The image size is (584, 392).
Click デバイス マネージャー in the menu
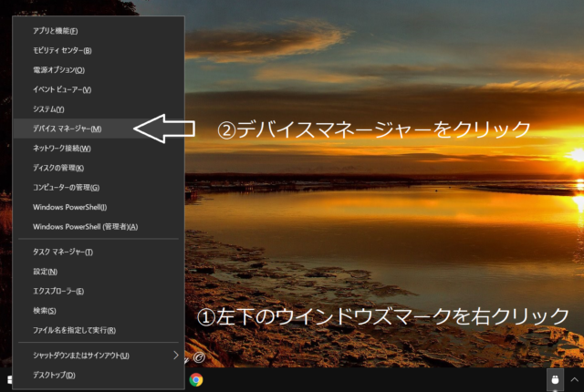coord(99,129)
